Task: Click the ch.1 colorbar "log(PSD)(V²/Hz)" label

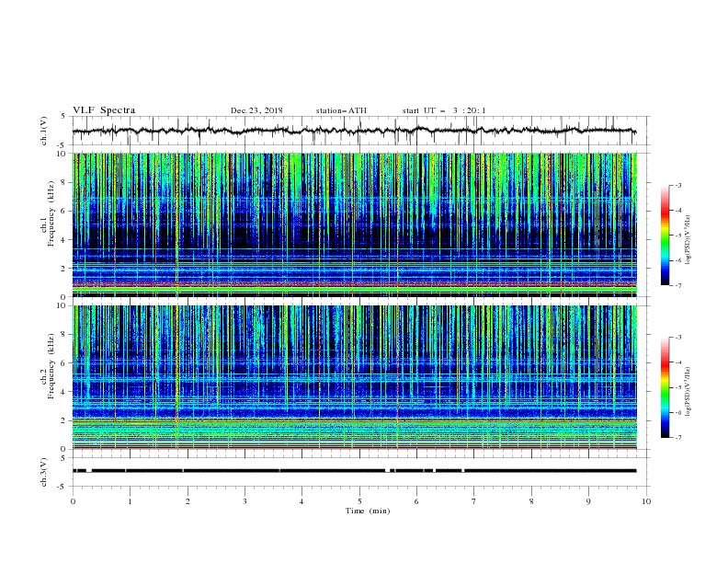Action: [x=688, y=239]
